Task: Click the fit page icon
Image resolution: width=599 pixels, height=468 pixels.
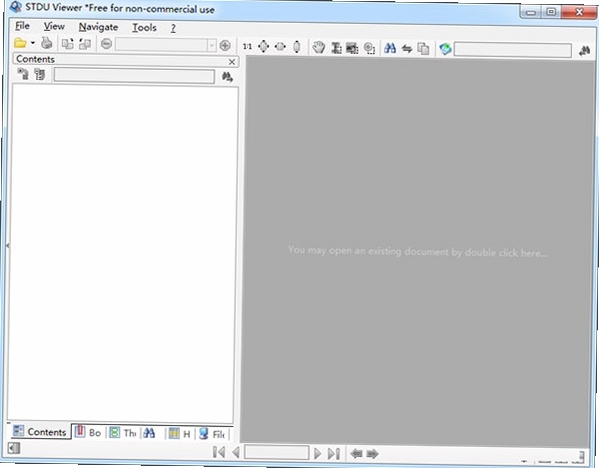Action: 264,47
